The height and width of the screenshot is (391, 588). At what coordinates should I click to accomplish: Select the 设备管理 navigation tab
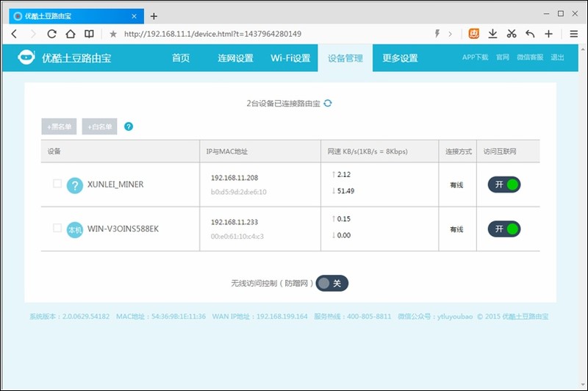[x=345, y=58]
